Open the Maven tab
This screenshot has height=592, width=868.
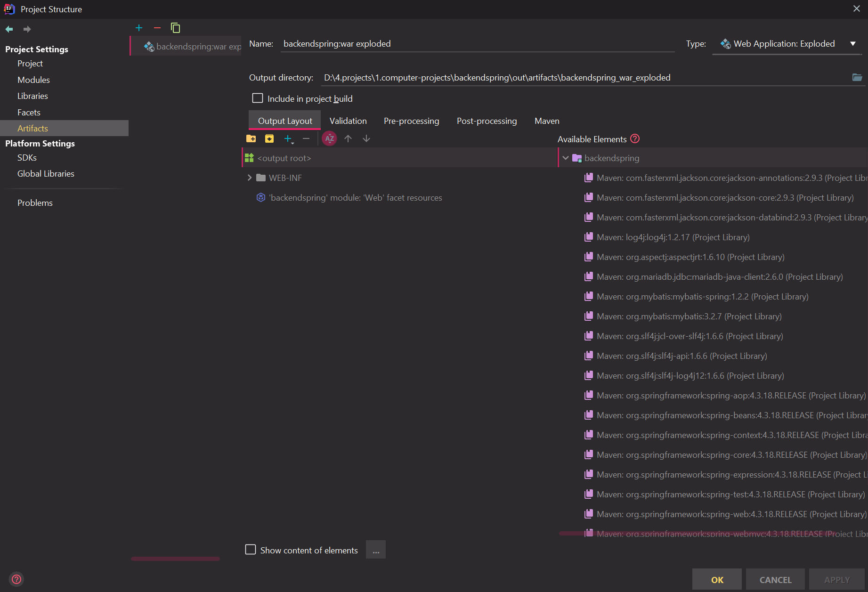pyautogui.click(x=547, y=121)
